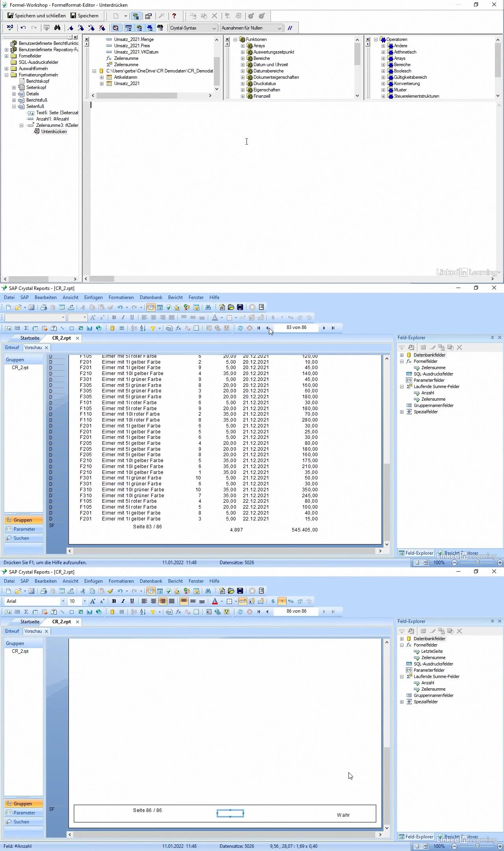The height and width of the screenshot is (851, 504).
Task: Select the LetzteSeite formula field
Action: tap(432, 651)
